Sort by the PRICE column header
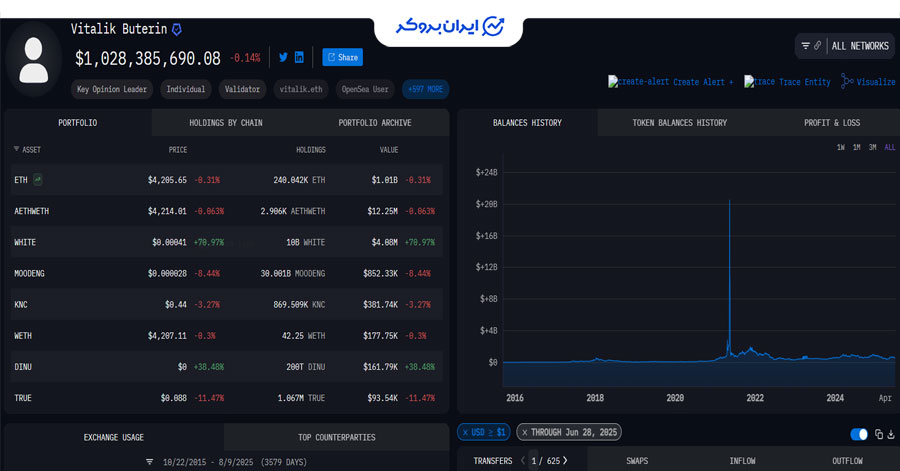 tap(177, 150)
